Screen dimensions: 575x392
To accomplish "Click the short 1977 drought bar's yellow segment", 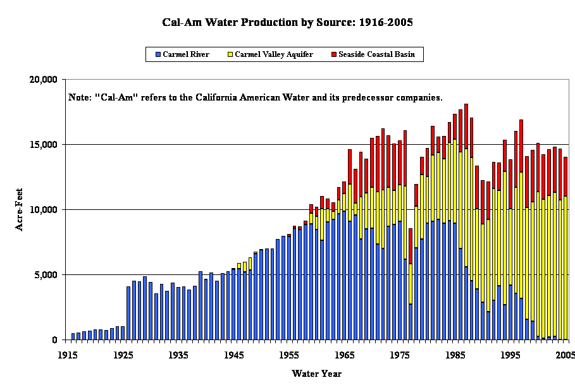I will (x=411, y=284).
